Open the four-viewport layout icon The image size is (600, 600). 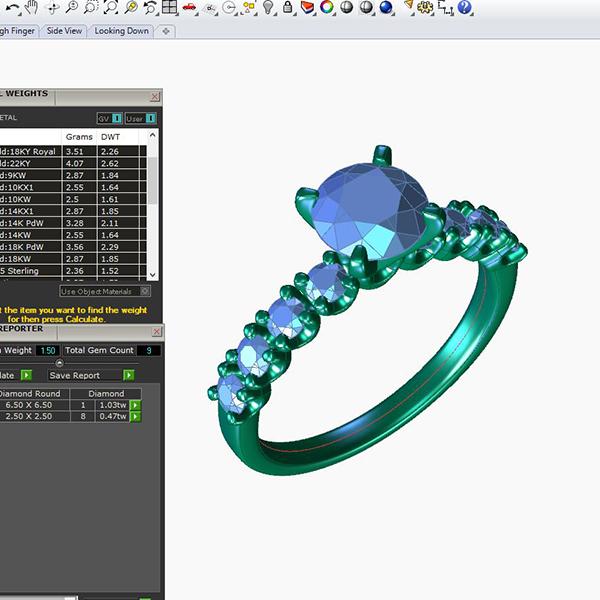(x=170, y=7)
